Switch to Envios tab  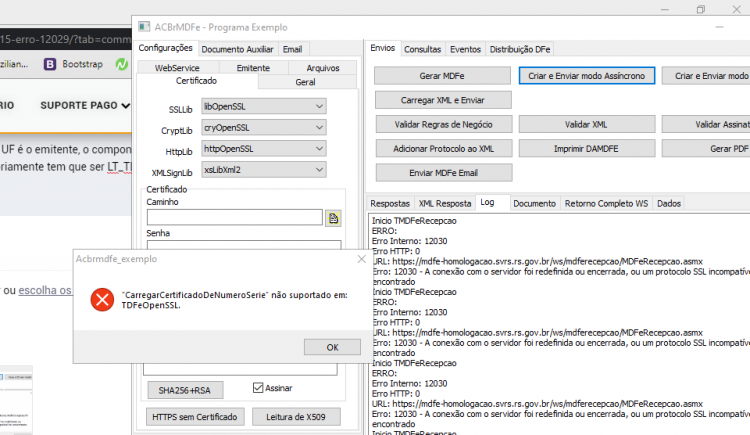[x=383, y=48]
